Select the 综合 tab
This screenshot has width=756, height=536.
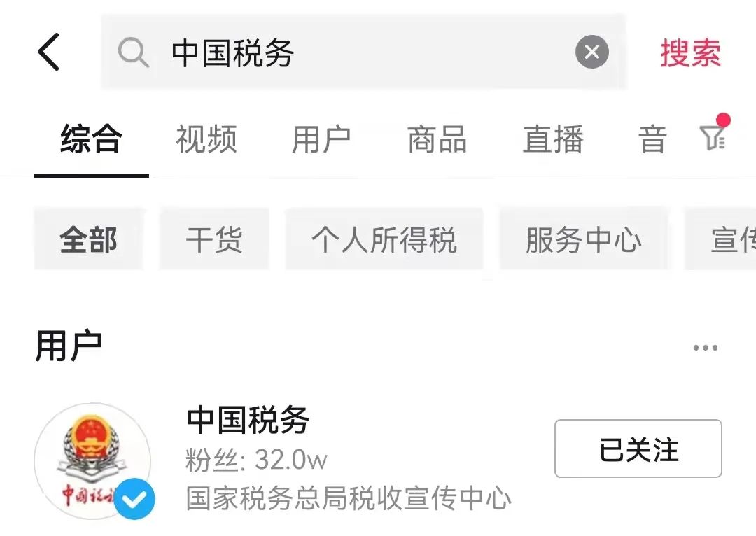tap(91, 139)
